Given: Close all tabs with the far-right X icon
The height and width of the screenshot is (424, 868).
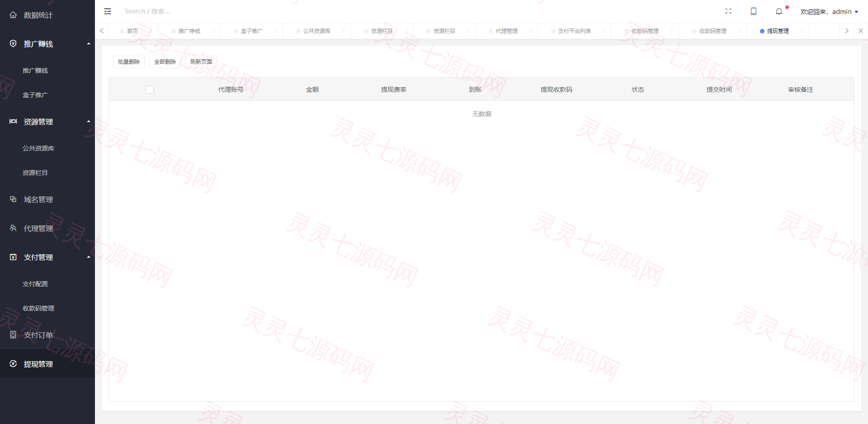Looking at the screenshot, I should tap(861, 31).
